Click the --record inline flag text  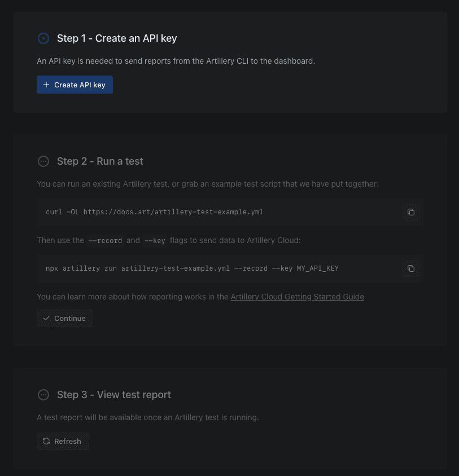(x=106, y=241)
